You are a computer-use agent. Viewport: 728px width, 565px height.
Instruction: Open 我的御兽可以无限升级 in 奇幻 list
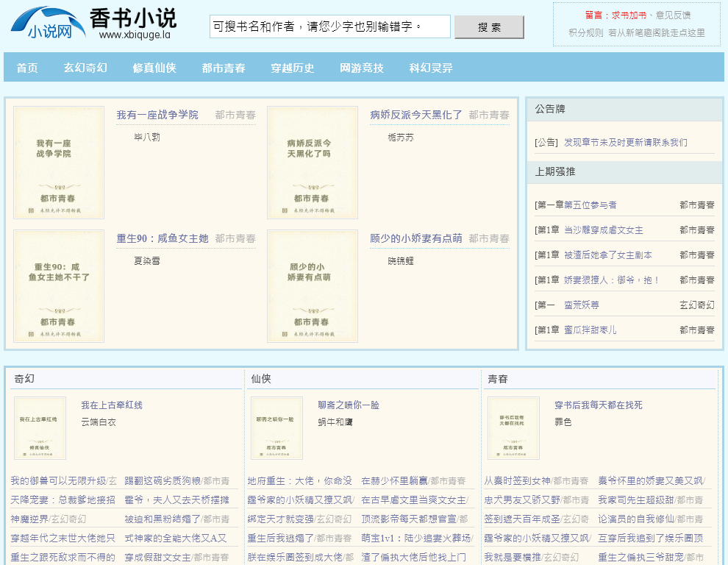coord(59,481)
